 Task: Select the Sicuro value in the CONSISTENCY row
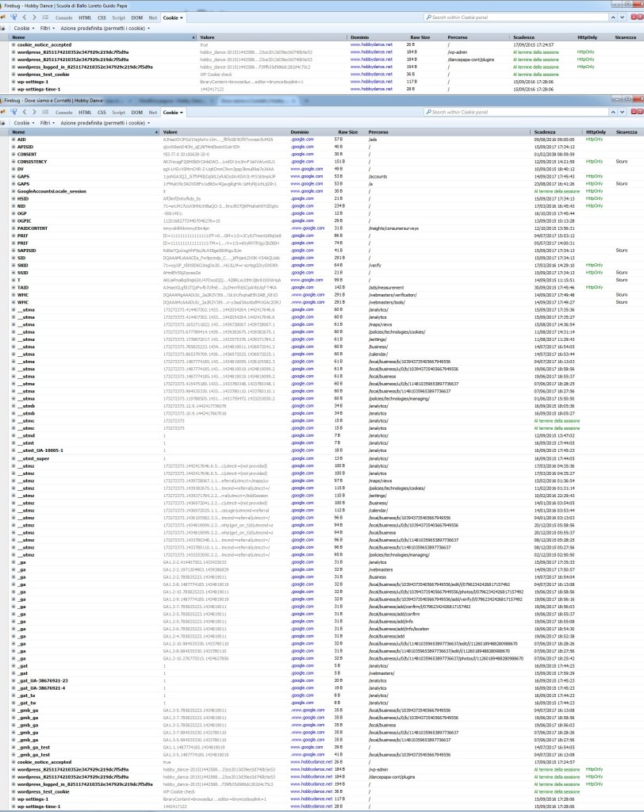point(622,162)
